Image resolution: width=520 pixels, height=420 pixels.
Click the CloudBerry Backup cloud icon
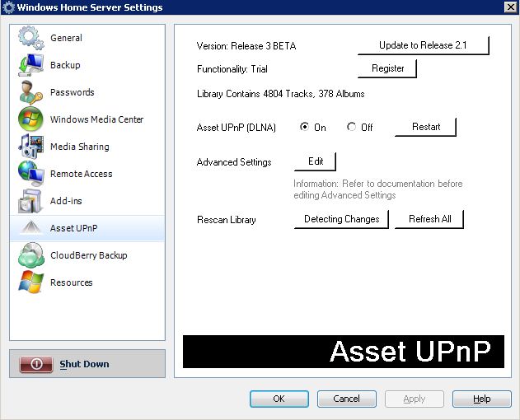(x=30, y=255)
